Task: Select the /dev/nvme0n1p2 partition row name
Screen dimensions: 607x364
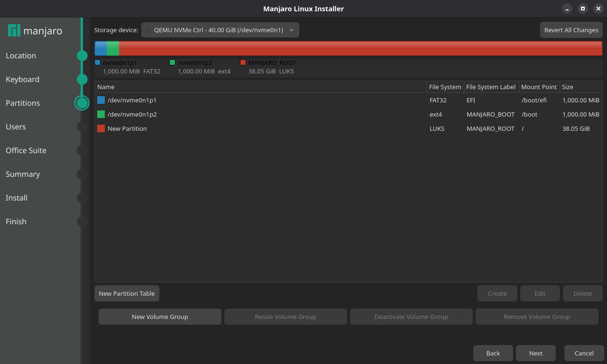Action: [x=132, y=114]
